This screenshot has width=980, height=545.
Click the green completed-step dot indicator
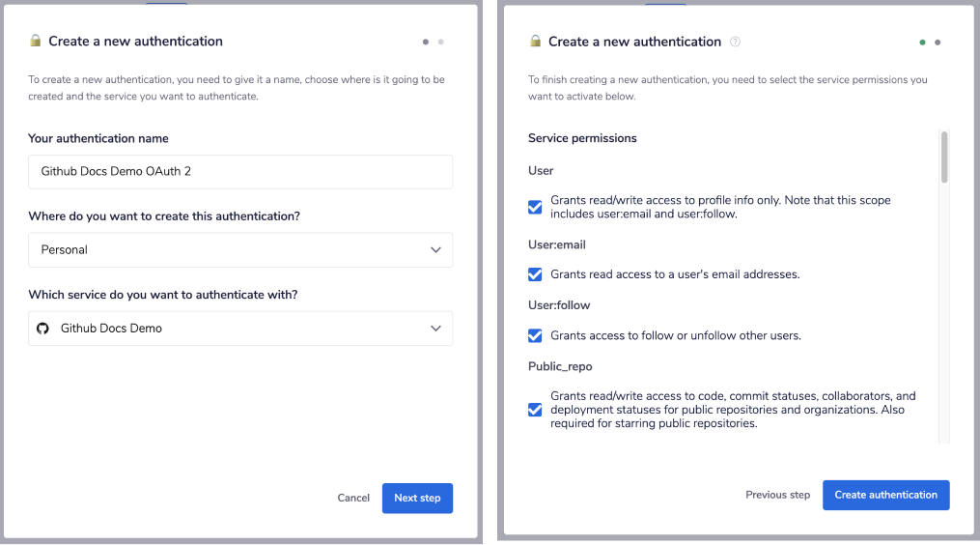coord(923,43)
